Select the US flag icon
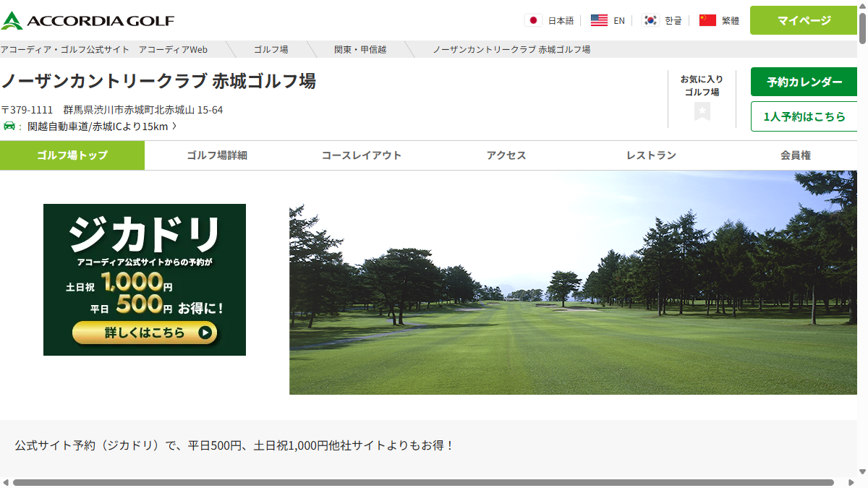Viewport: 868px width, 488px height. pos(599,20)
